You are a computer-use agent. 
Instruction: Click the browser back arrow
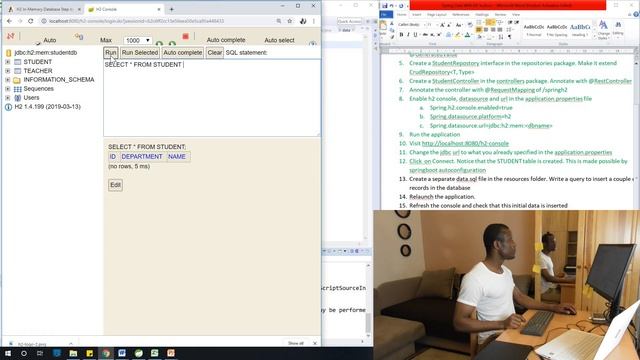[9, 21]
